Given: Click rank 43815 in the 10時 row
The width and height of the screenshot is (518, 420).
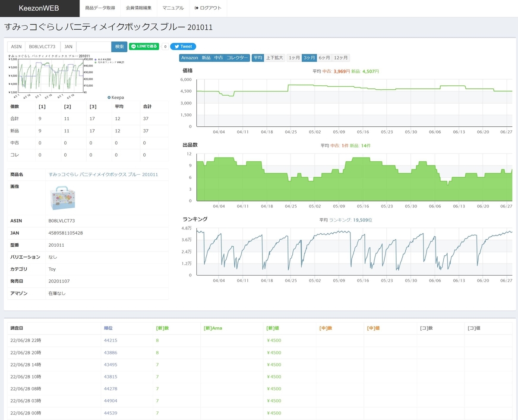Looking at the screenshot, I should (x=111, y=377).
